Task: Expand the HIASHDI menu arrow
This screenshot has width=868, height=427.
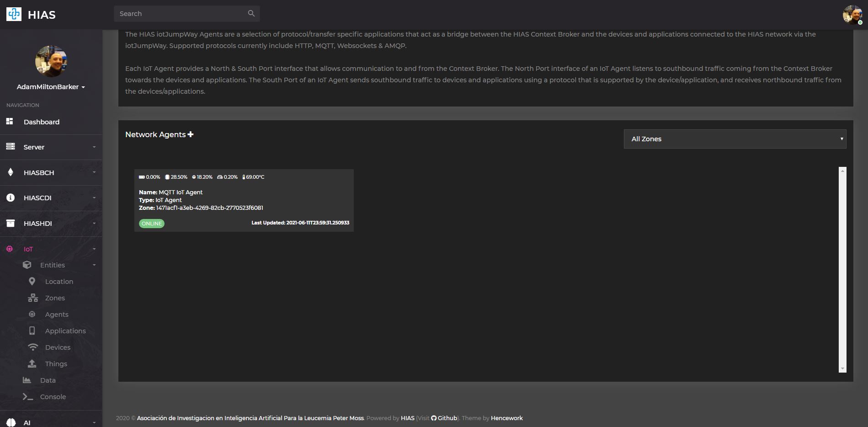Action: pyautogui.click(x=94, y=224)
